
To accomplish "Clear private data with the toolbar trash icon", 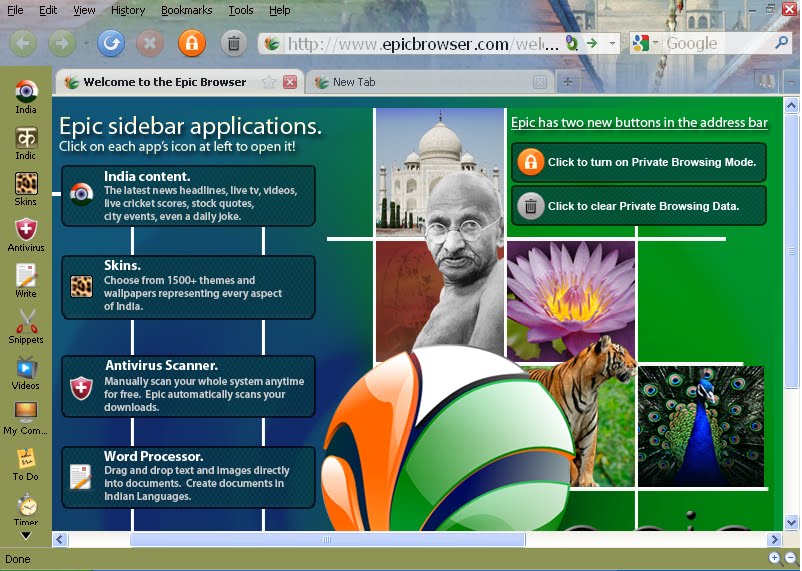I will 234,43.
